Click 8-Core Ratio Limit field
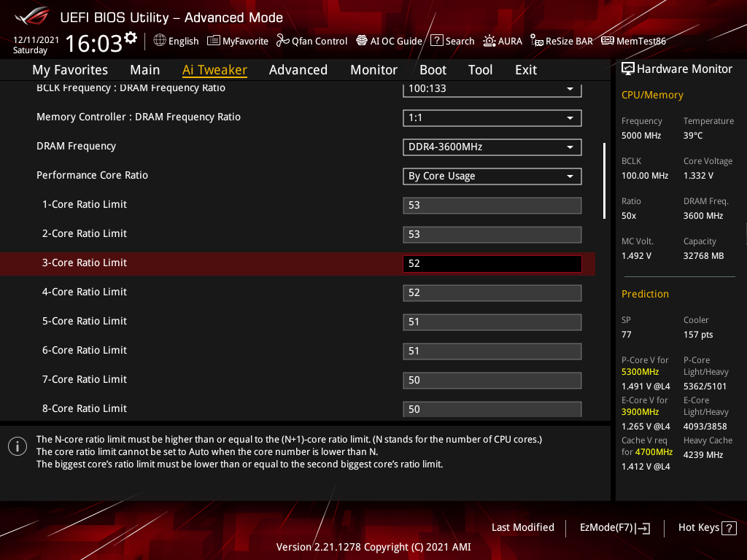The width and height of the screenshot is (747, 560). pos(492,409)
